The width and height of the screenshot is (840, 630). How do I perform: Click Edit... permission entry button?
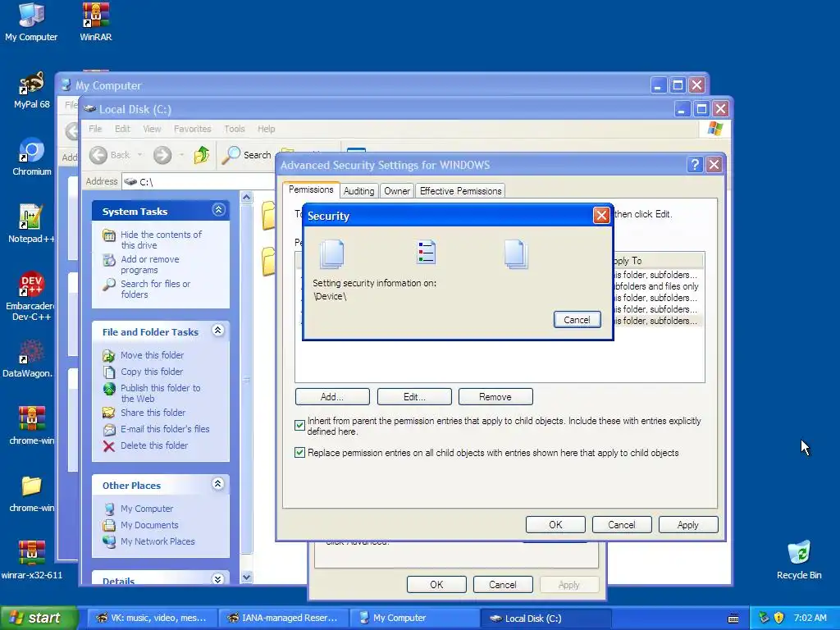[414, 397]
